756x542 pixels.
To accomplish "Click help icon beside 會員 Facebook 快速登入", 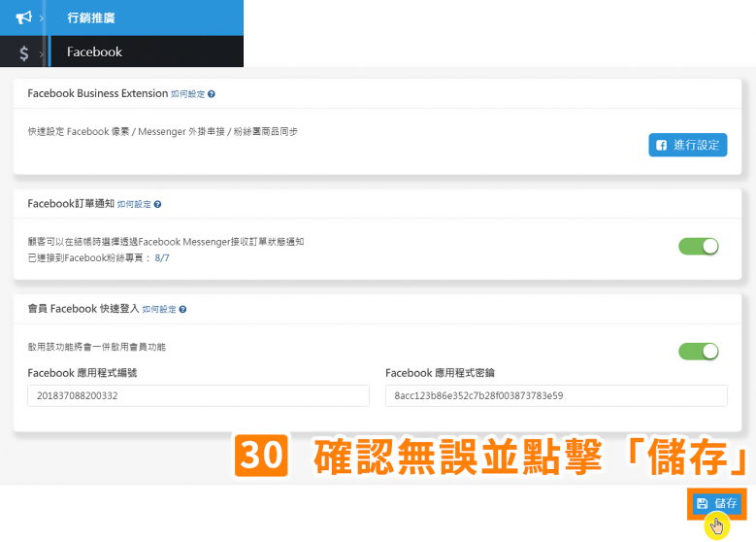I will pyautogui.click(x=182, y=310).
